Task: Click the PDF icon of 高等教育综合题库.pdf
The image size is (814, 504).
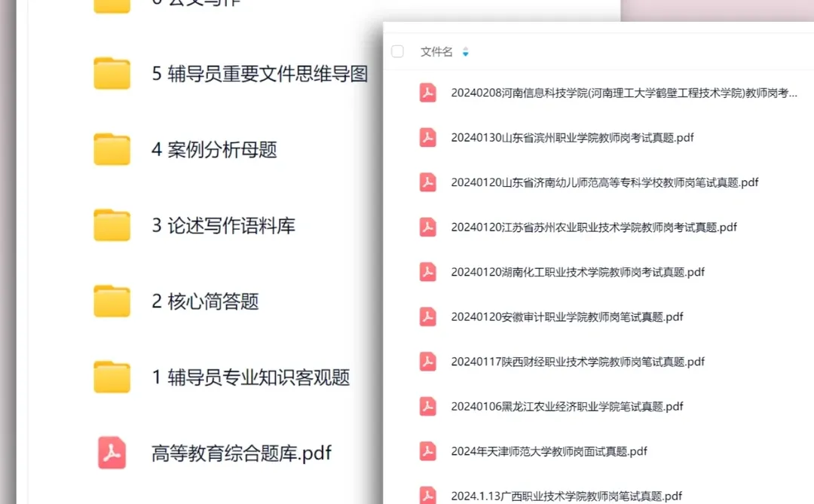Action: [x=112, y=454]
